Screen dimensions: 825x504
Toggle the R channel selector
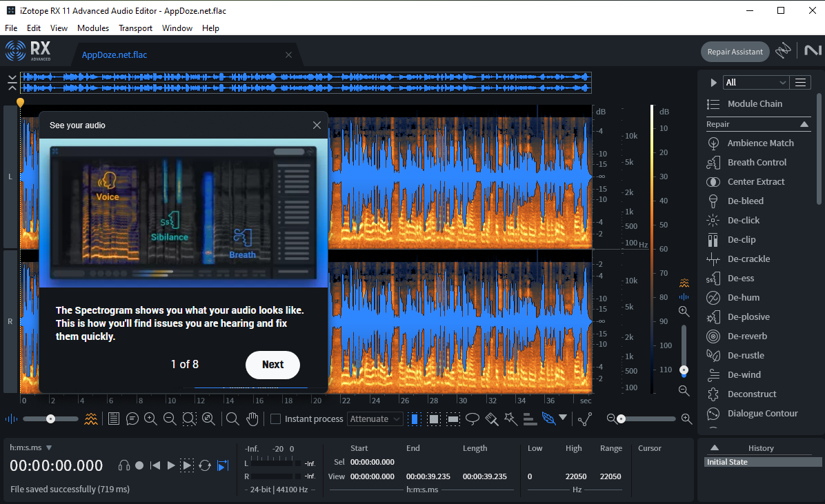click(x=10, y=321)
